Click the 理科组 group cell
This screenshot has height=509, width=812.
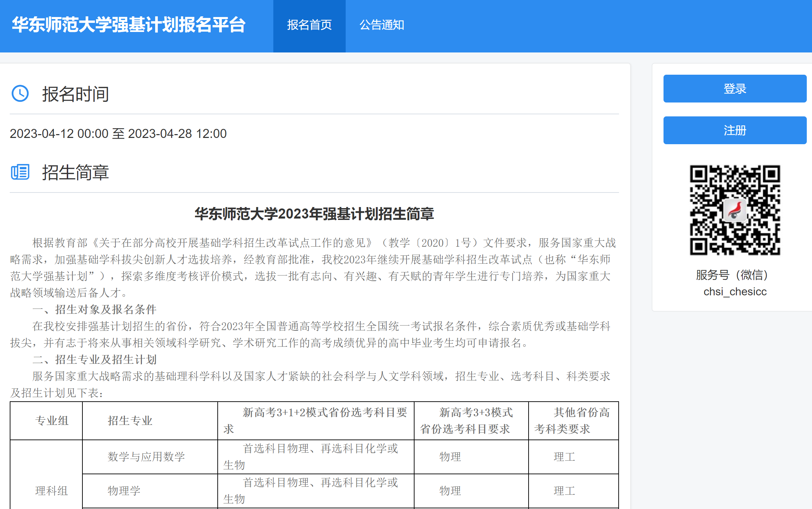51,491
